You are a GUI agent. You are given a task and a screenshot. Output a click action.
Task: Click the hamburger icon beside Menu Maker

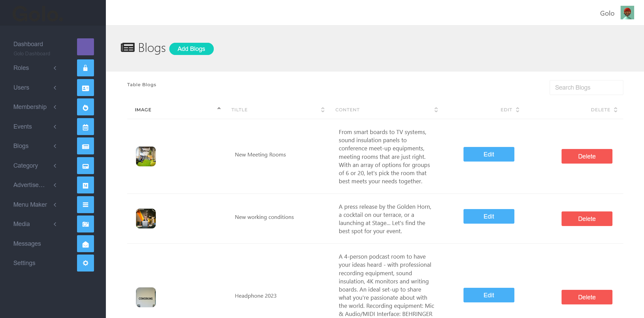tap(86, 205)
